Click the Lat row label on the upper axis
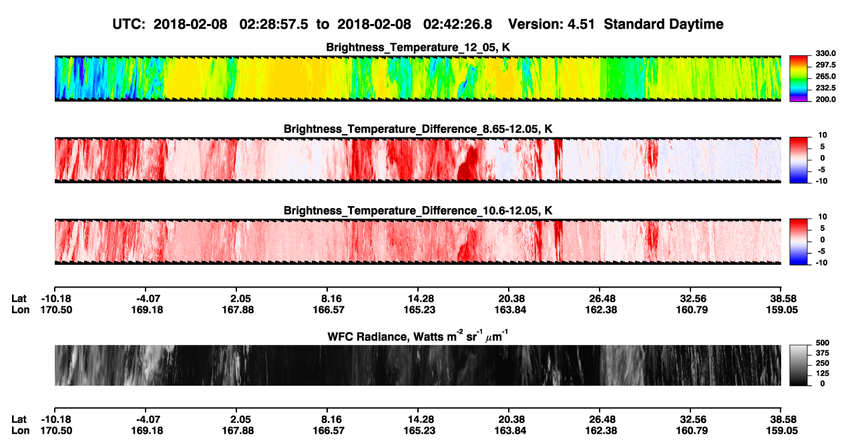 pyautogui.click(x=19, y=299)
